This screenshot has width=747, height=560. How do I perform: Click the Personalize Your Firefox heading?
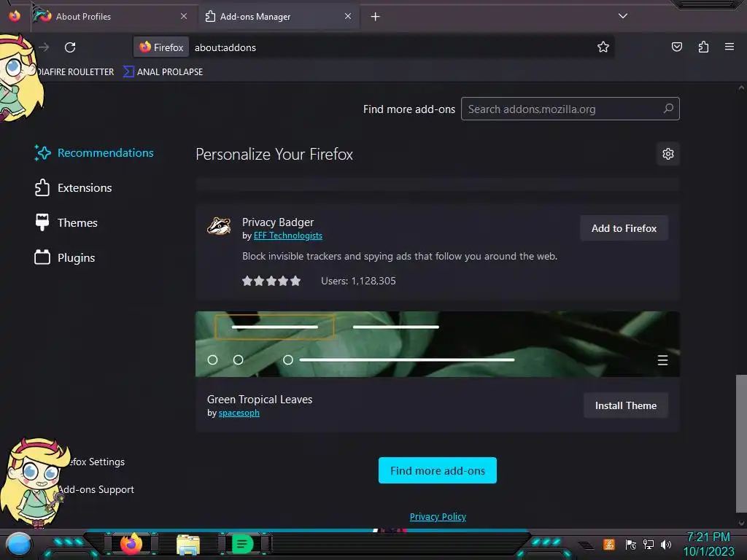pos(274,155)
